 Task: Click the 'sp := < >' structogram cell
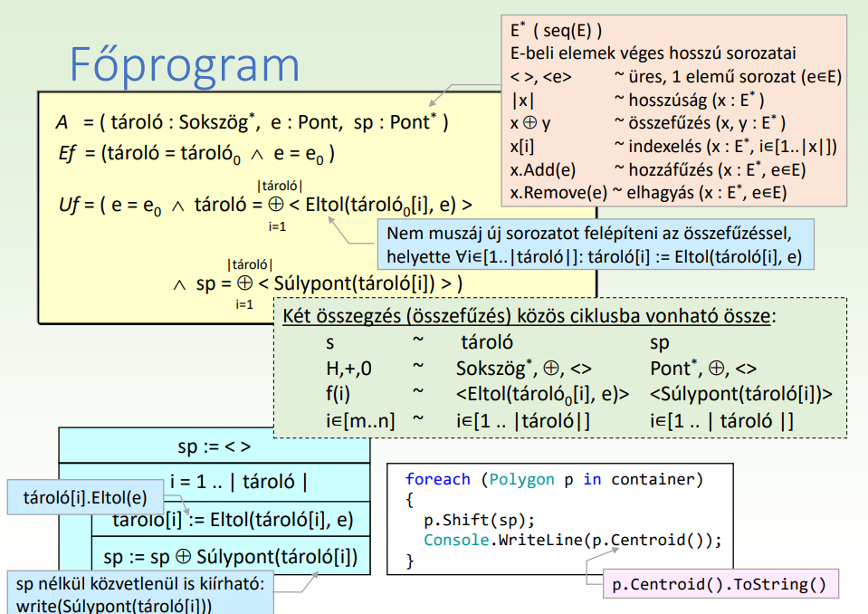click(x=214, y=446)
